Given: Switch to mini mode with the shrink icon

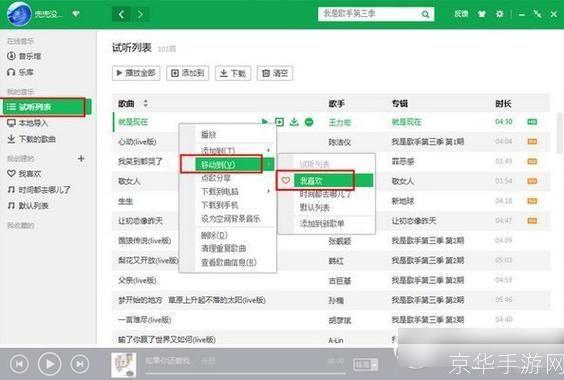Looking at the screenshot, I should (x=537, y=14).
